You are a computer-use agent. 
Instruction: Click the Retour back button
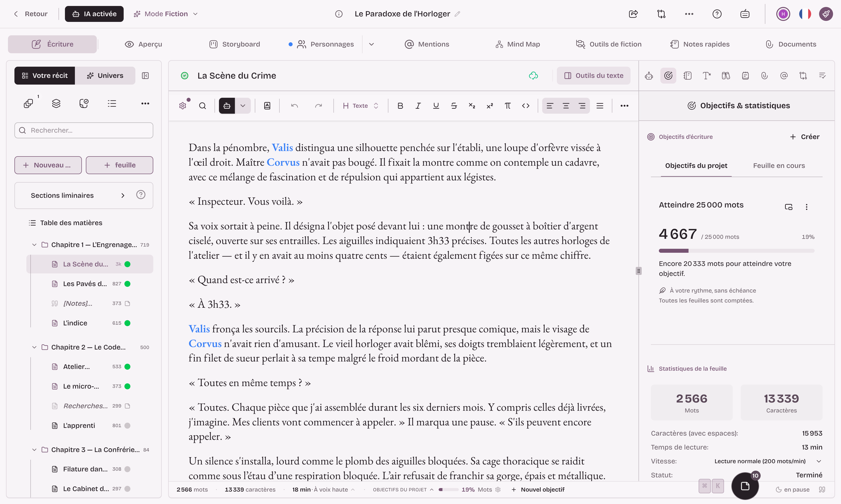31,14
